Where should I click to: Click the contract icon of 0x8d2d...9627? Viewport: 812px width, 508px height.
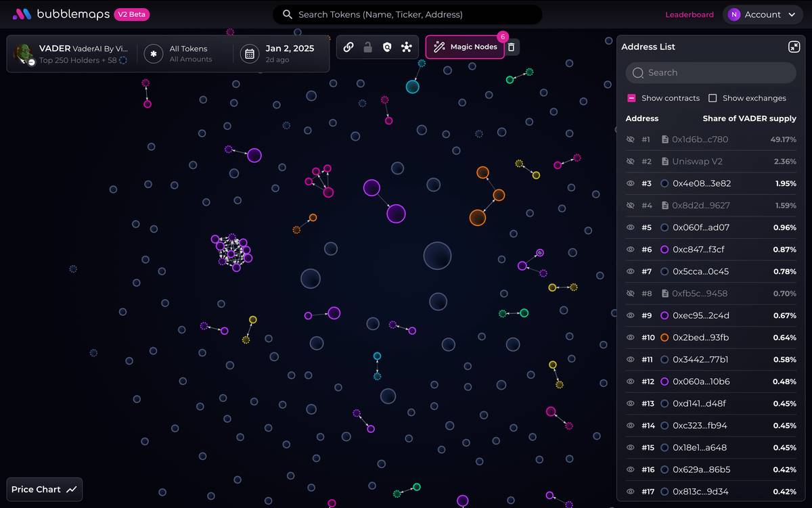click(x=665, y=206)
